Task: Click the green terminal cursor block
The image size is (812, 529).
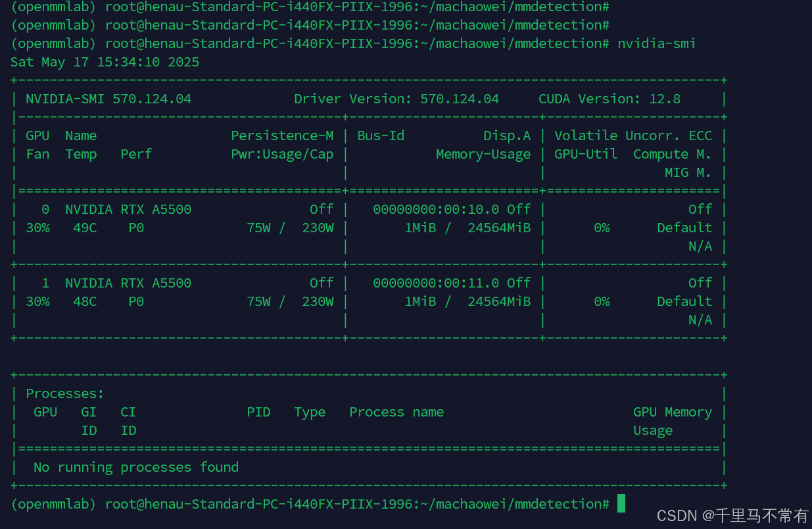Action: (621, 504)
